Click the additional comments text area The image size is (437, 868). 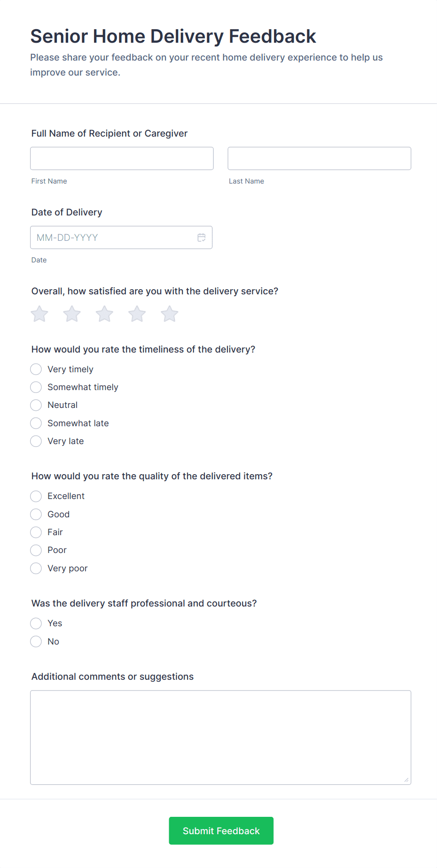point(220,737)
